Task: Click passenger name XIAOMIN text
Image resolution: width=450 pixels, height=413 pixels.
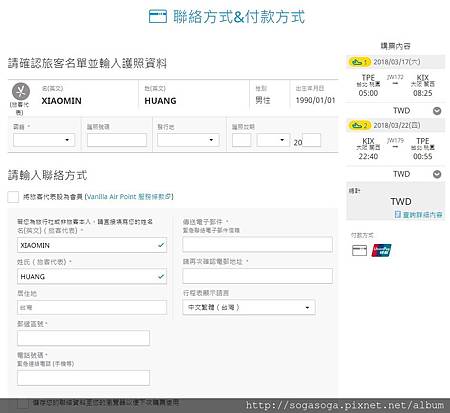Action: coord(61,101)
